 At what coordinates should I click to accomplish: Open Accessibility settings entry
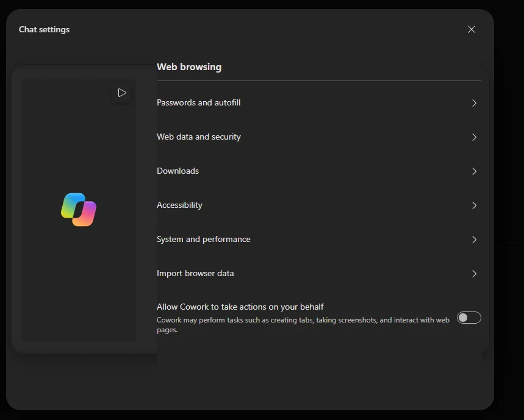point(319,205)
